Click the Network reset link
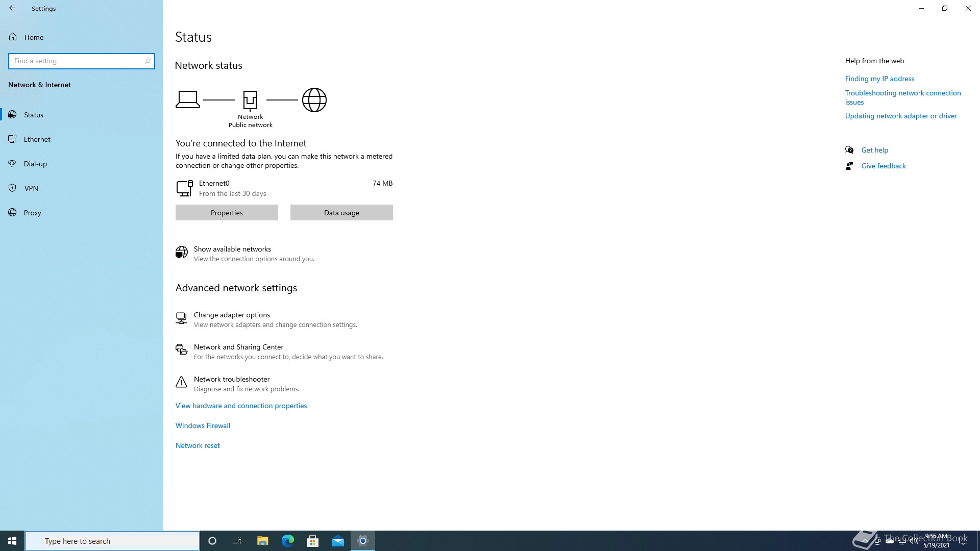Viewport: 980px width, 551px height. (198, 446)
